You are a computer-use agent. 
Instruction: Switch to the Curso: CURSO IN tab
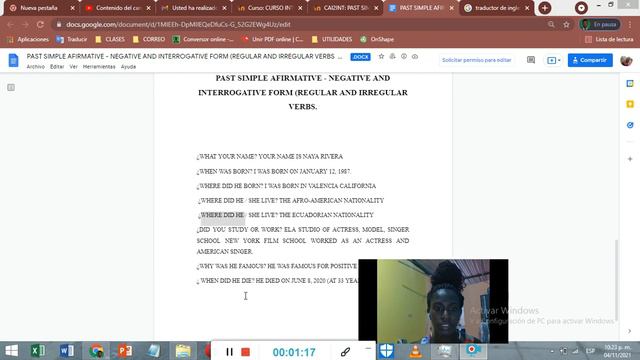(270, 8)
